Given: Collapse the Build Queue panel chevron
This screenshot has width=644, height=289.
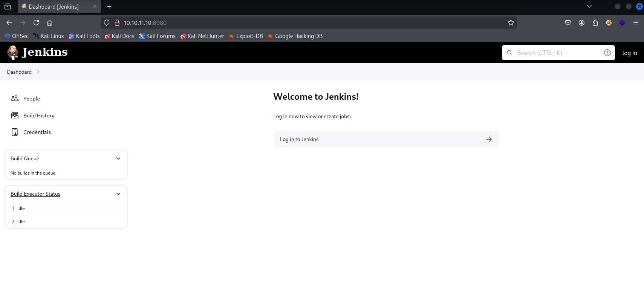Looking at the screenshot, I should point(118,158).
